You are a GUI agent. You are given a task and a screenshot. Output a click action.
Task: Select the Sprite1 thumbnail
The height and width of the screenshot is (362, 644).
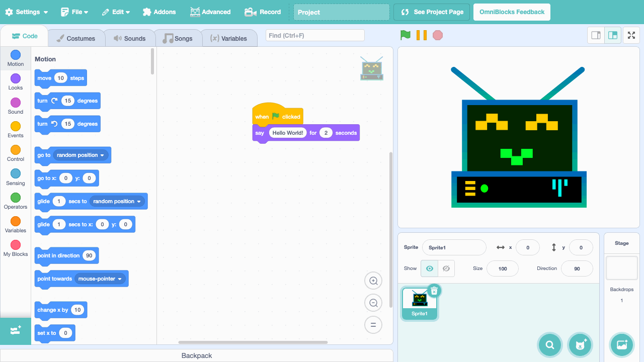tap(420, 304)
